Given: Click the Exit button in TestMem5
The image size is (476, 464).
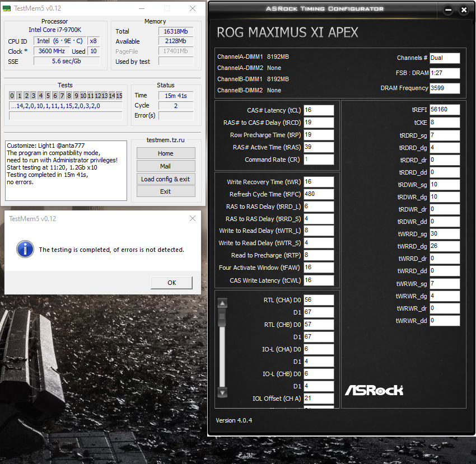Looking at the screenshot, I should click(165, 191).
